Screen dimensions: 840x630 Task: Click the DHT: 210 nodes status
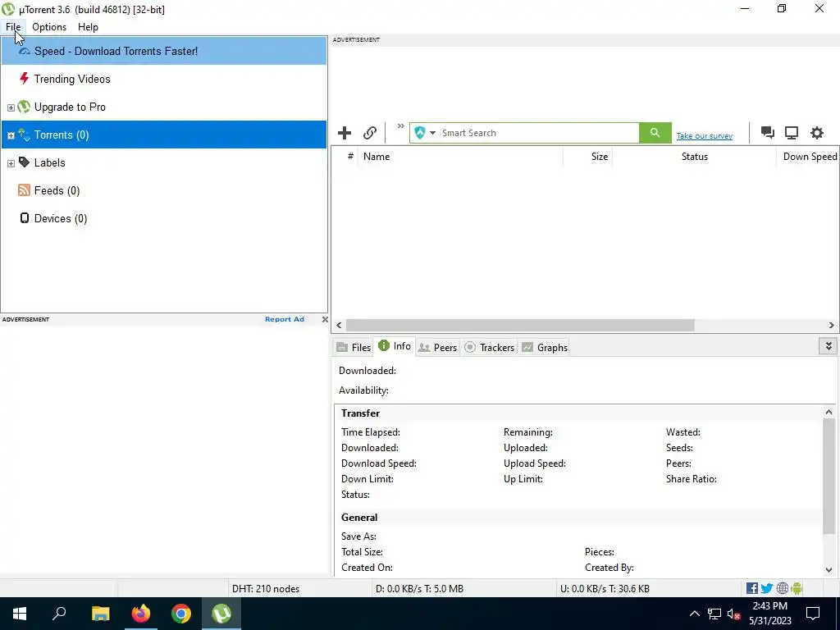[266, 588]
